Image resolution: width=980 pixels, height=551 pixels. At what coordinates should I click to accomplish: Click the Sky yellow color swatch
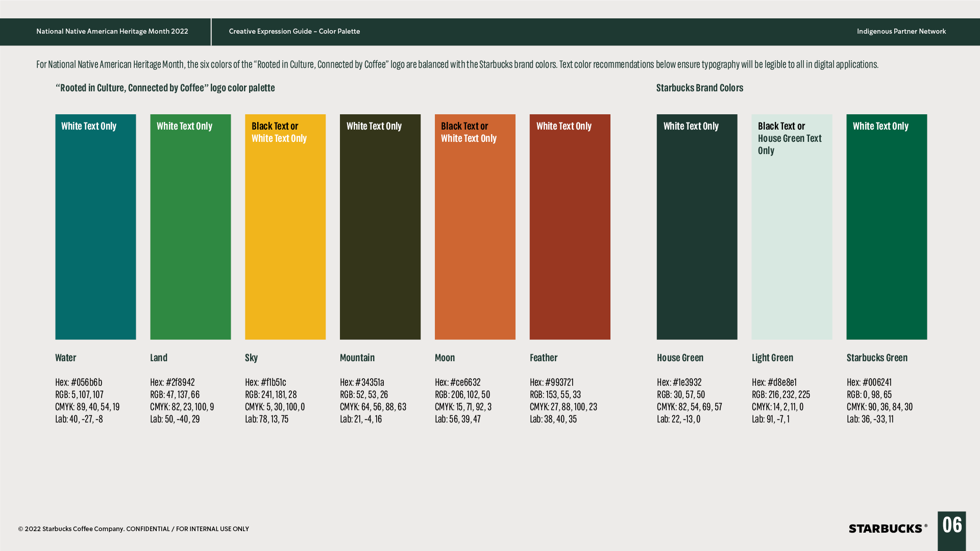[x=285, y=227]
